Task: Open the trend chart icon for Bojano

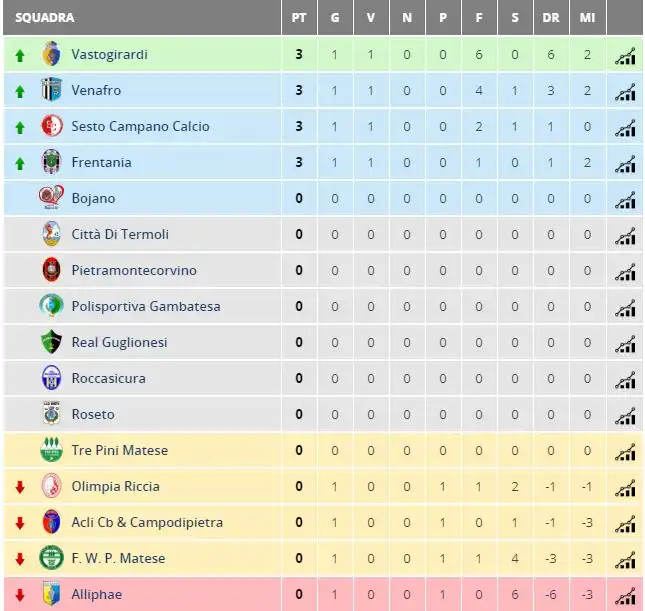Action: tap(625, 200)
